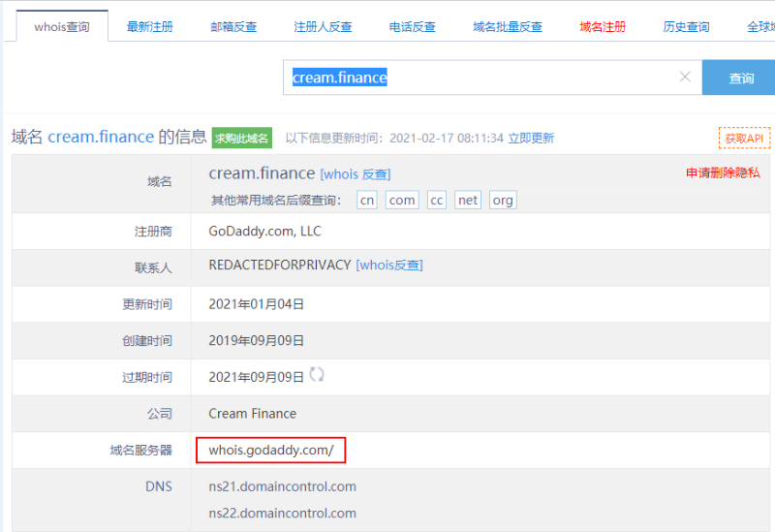Click the red 域名注册 tab

603,27
